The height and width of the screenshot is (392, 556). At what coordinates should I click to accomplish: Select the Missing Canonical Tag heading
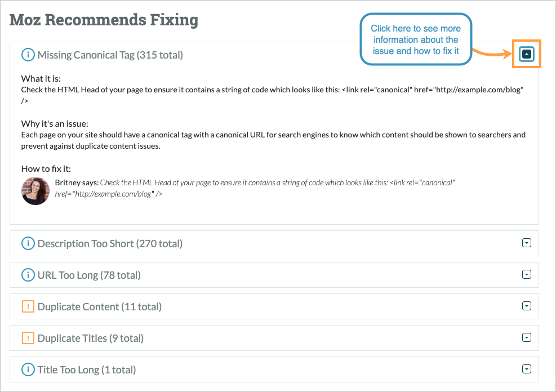pyautogui.click(x=109, y=55)
